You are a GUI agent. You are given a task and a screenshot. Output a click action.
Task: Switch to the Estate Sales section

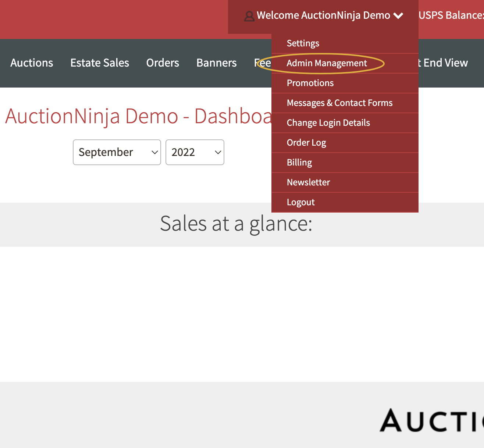coord(100,63)
